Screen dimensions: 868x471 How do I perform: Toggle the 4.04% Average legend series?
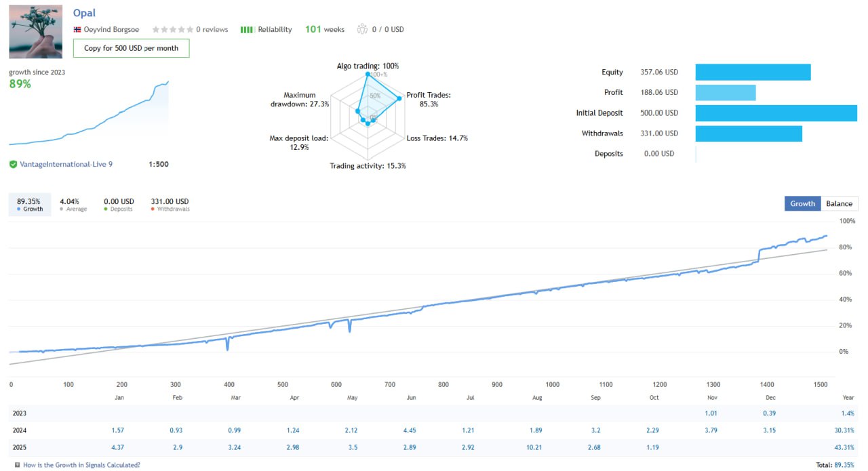click(73, 205)
